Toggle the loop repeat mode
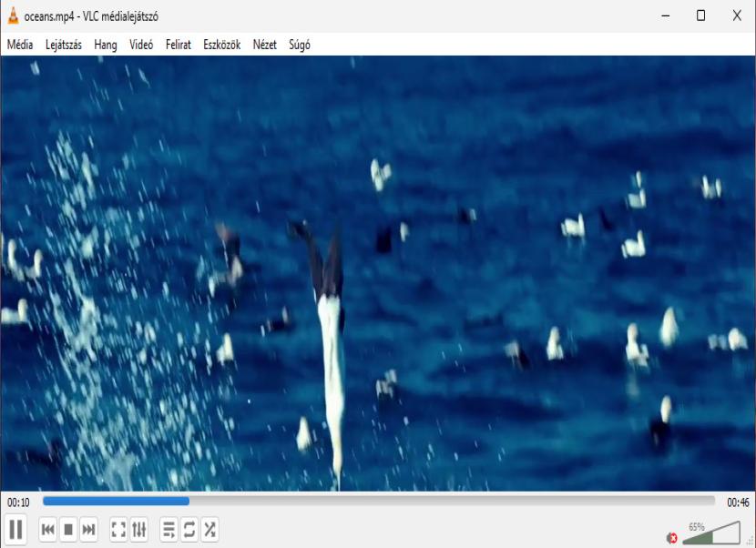The image size is (756, 548). [x=189, y=530]
